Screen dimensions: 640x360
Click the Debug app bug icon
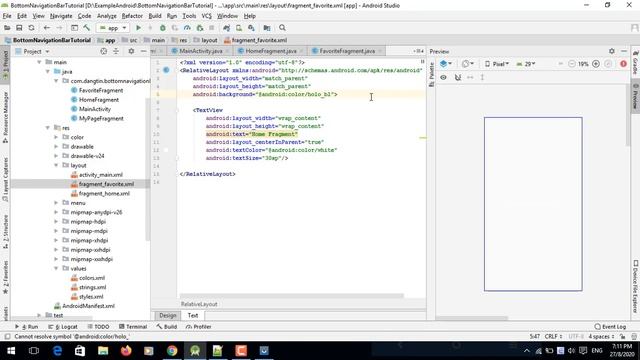162,28
